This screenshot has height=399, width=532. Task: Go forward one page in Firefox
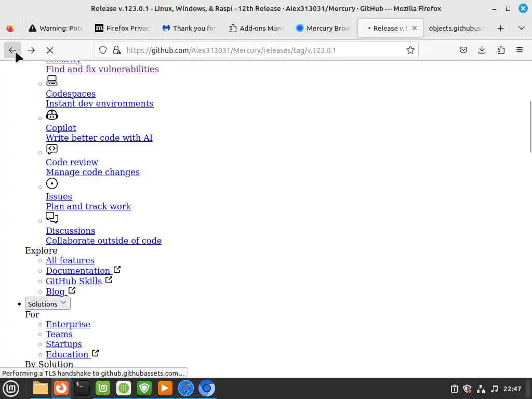[x=31, y=50]
